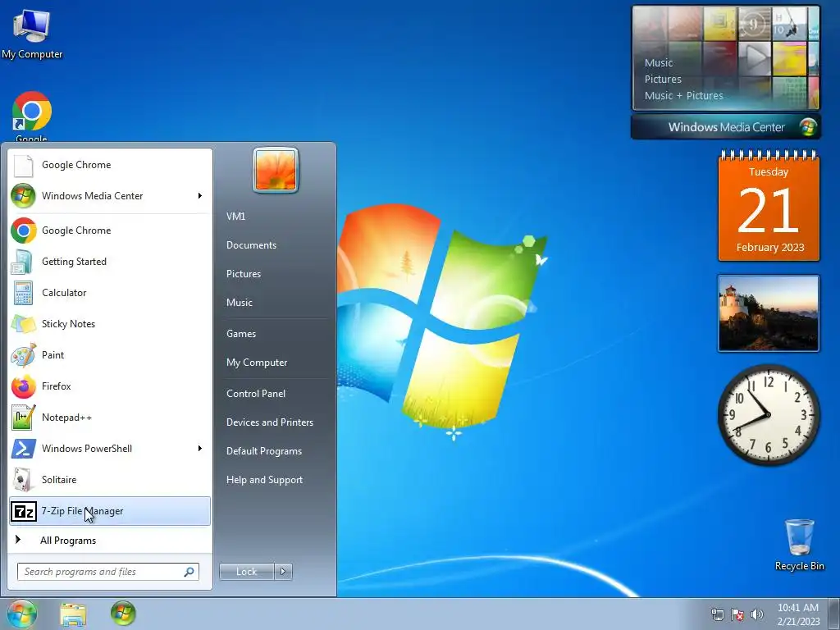
Task: Launch Google Chrome via its colored icon in Start menu
Action: coord(23,231)
